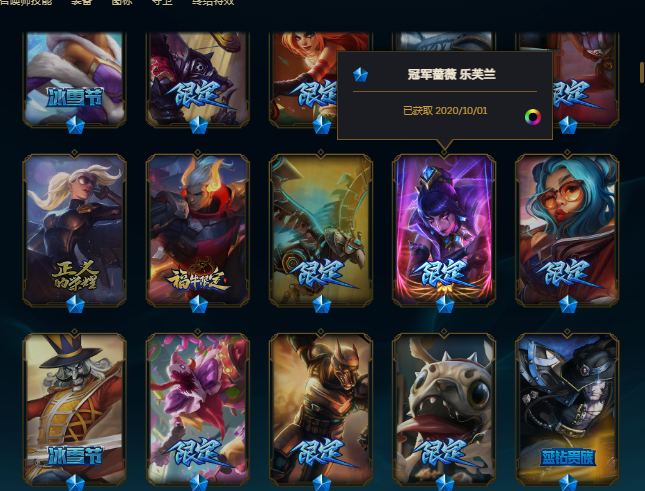Screen dimensions: 645x491
Task: Open the 图标 tab in top navigation
Action: click(x=122, y=2)
